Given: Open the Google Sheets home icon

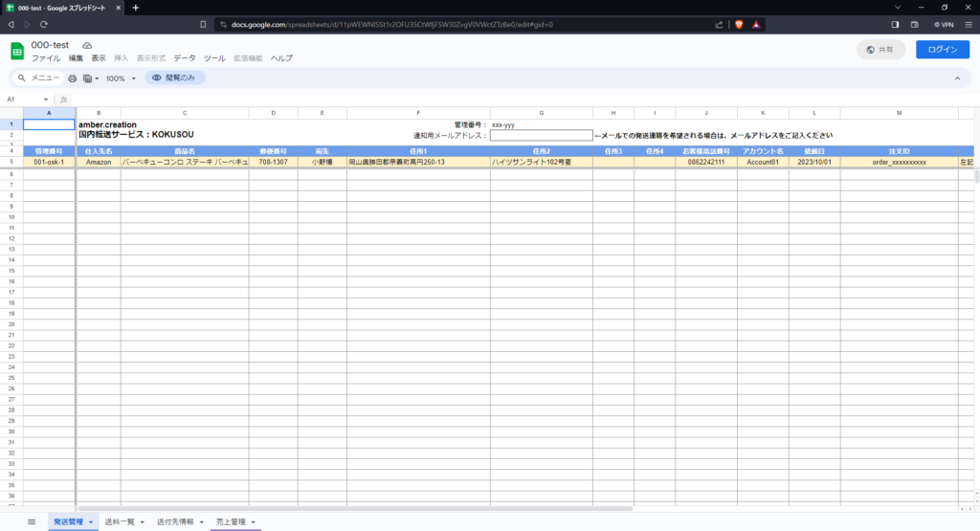Looking at the screenshot, I should coord(17,51).
